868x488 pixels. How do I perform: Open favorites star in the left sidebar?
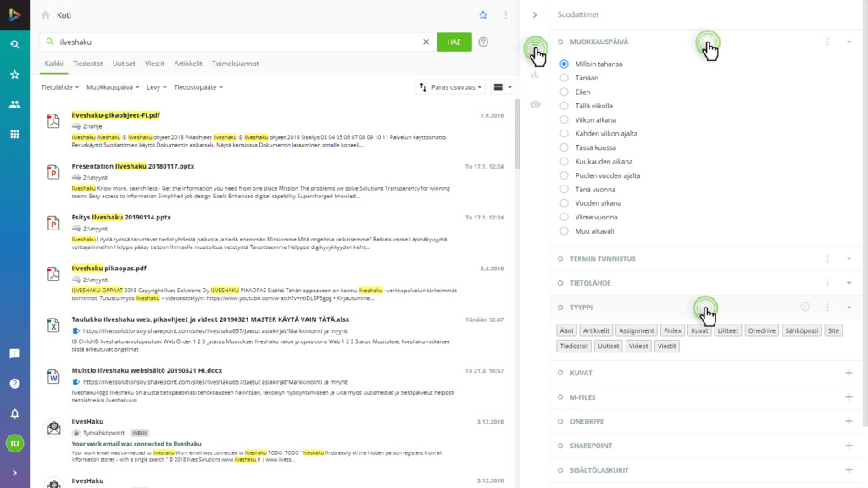click(x=15, y=75)
